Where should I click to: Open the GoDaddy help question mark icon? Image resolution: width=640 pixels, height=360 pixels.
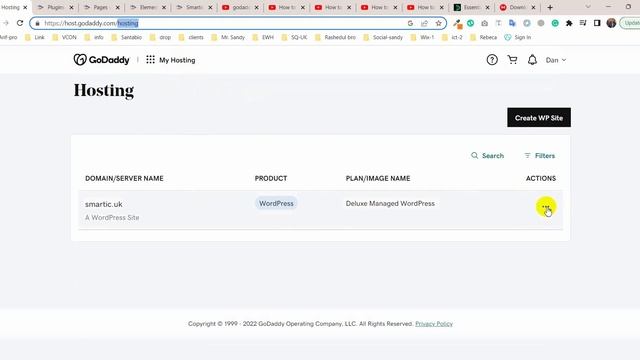[492, 60]
